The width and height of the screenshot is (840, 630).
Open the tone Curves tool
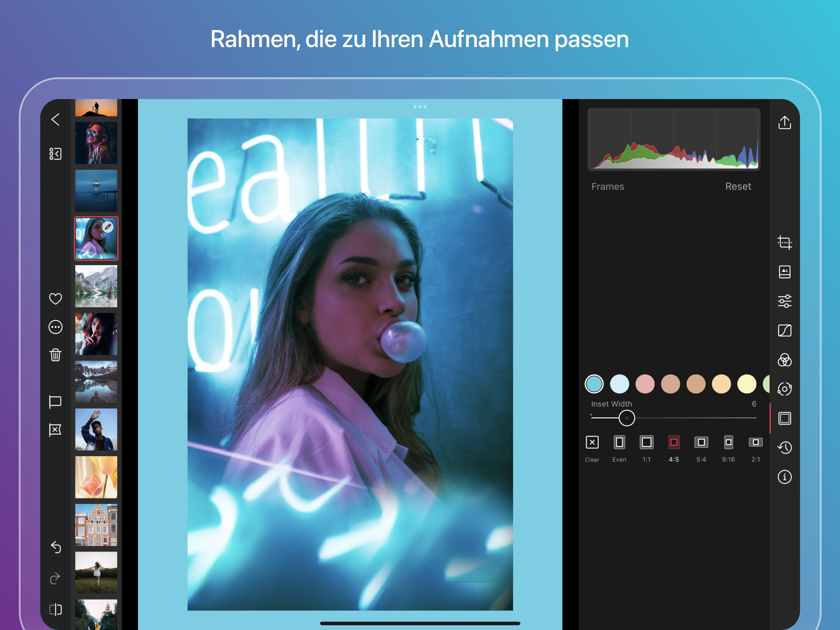(785, 331)
